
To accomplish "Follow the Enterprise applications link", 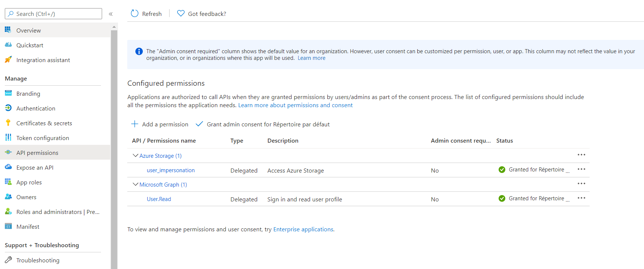I will [303, 229].
